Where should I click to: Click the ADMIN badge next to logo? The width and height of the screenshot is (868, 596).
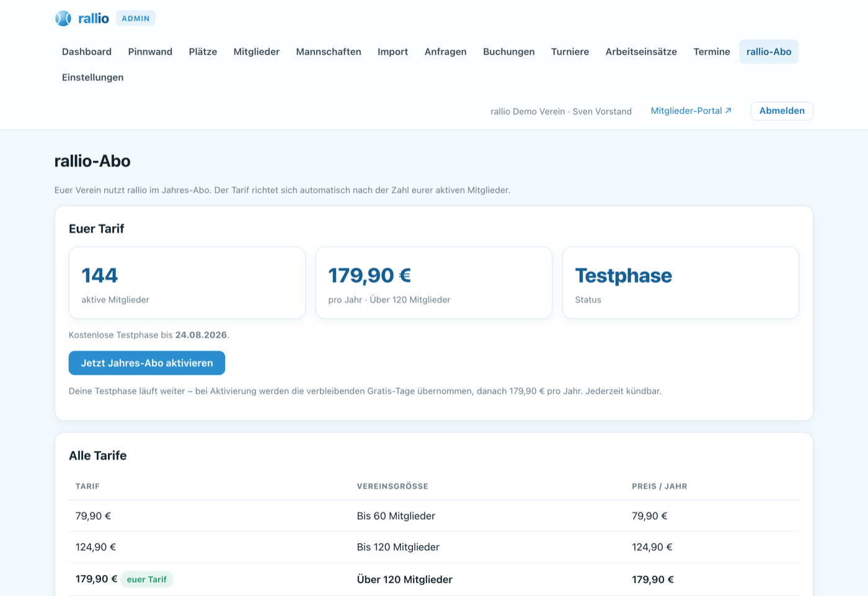tap(136, 19)
